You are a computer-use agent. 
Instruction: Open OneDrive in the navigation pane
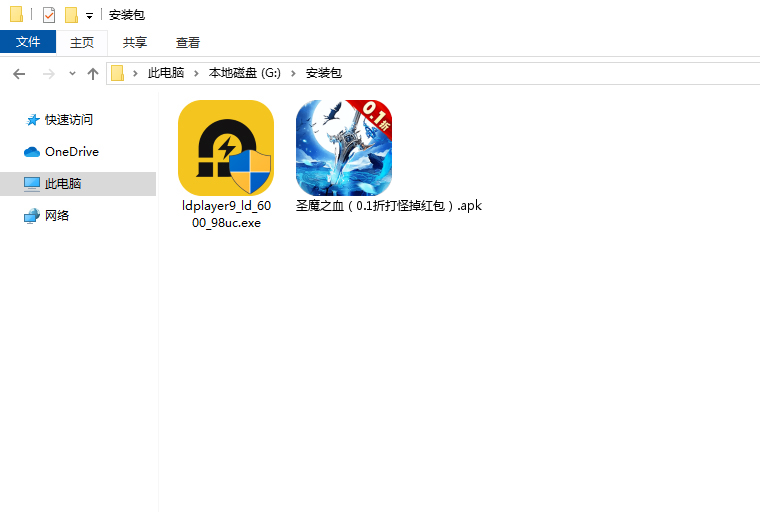tap(71, 152)
